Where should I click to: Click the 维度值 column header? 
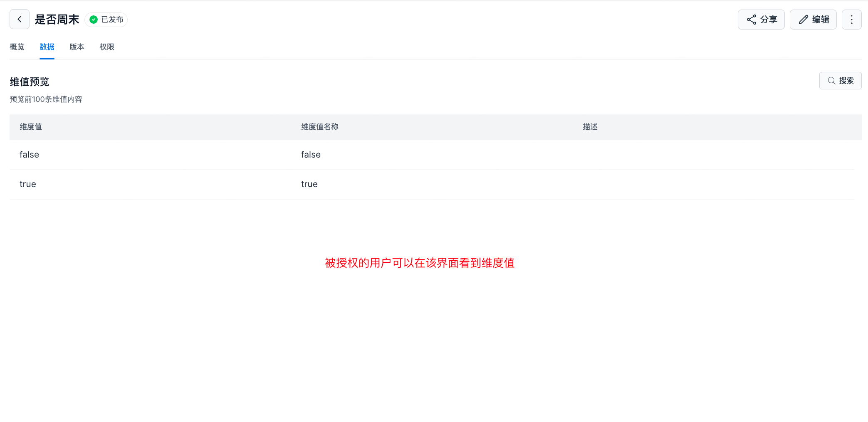31,127
